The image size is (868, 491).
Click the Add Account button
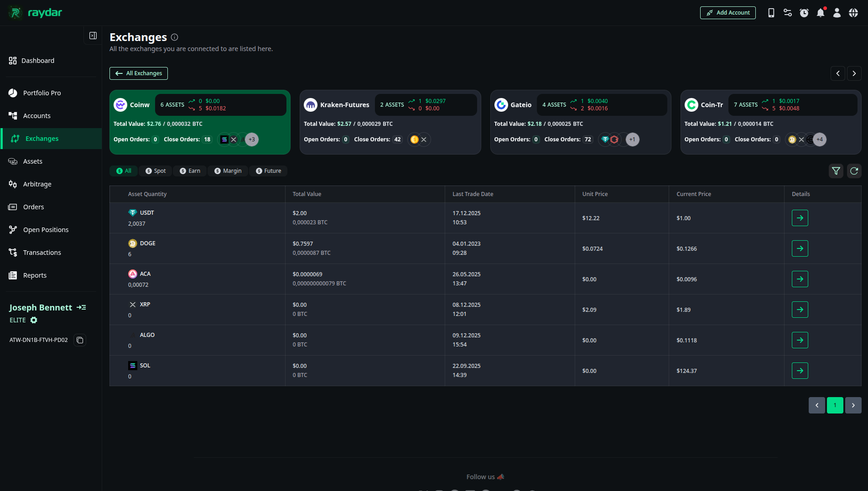pyautogui.click(x=728, y=12)
